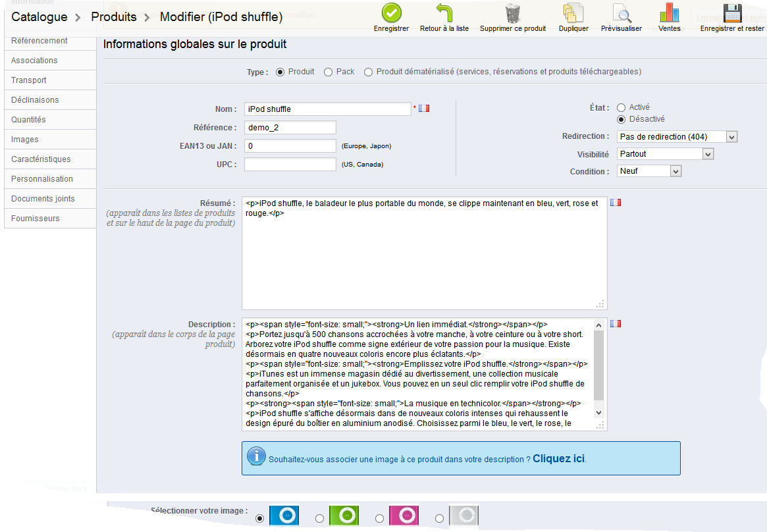This screenshot has width=767, height=532.
Task: Click the Supprimer ce produit trash icon
Action: (513, 13)
